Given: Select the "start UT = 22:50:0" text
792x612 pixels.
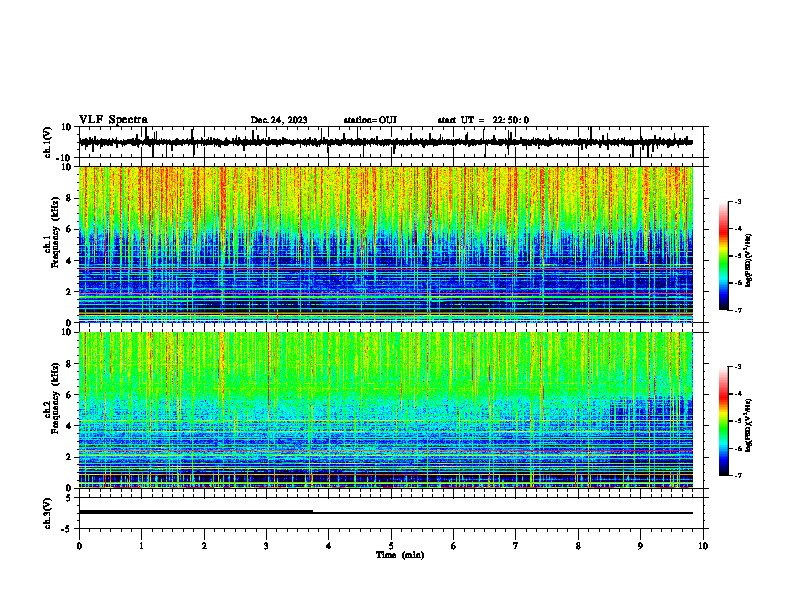Looking at the screenshot, I should (x=483, y=120).
